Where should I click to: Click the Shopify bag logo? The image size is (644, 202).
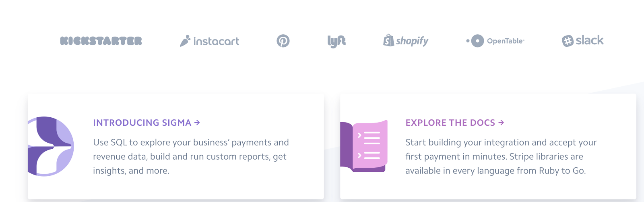click(388, 40)
